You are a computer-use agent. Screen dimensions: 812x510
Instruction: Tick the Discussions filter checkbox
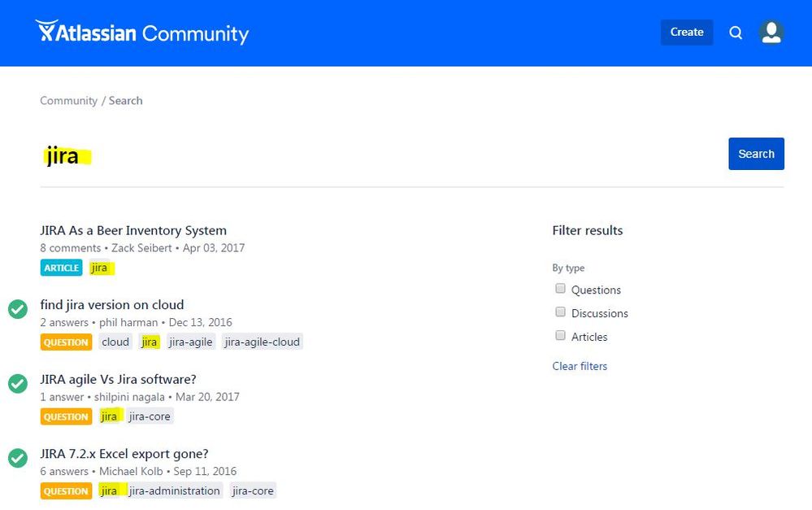point(560,312)
